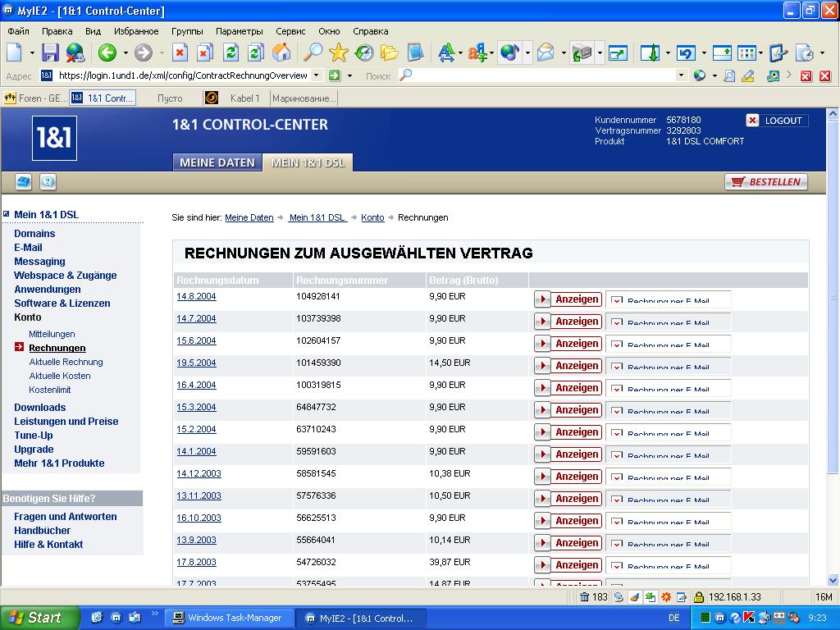This screenshot has height=630, width=840.
Task: Click the red K antivirus tray icon
Action: 748,618
